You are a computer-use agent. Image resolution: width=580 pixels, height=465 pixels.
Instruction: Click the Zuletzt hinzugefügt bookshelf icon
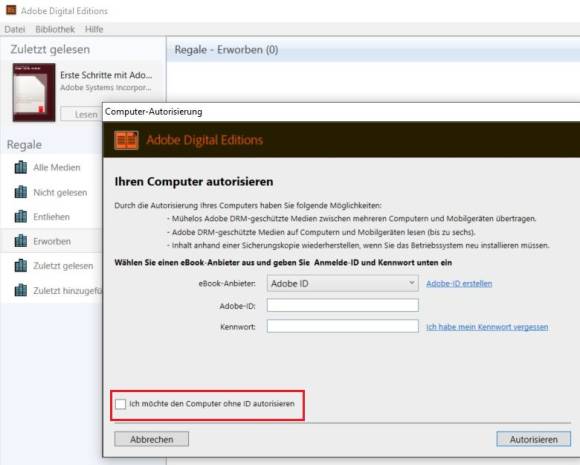click(21, 290)
